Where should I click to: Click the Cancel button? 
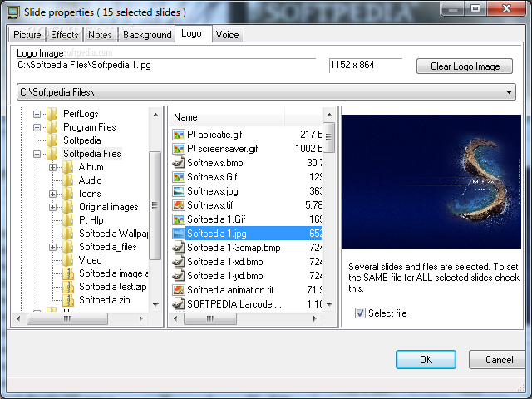pyautogui.click(x=499, y=360)
